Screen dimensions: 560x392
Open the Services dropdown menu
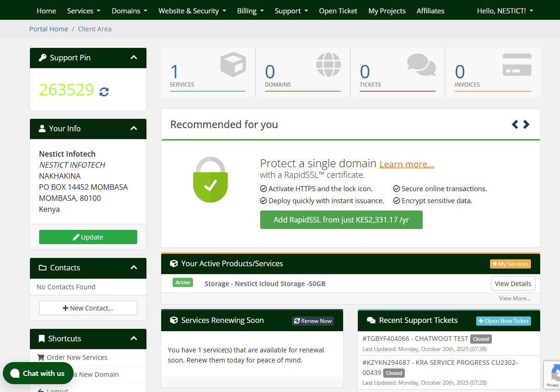pyautogui.click(x=83, y=11)
